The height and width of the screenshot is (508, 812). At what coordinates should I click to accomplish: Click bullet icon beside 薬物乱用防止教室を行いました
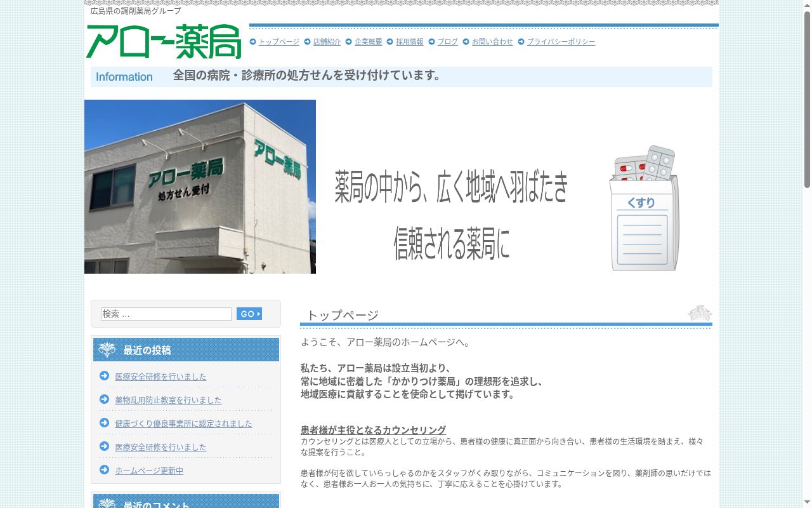click(105, 399)
